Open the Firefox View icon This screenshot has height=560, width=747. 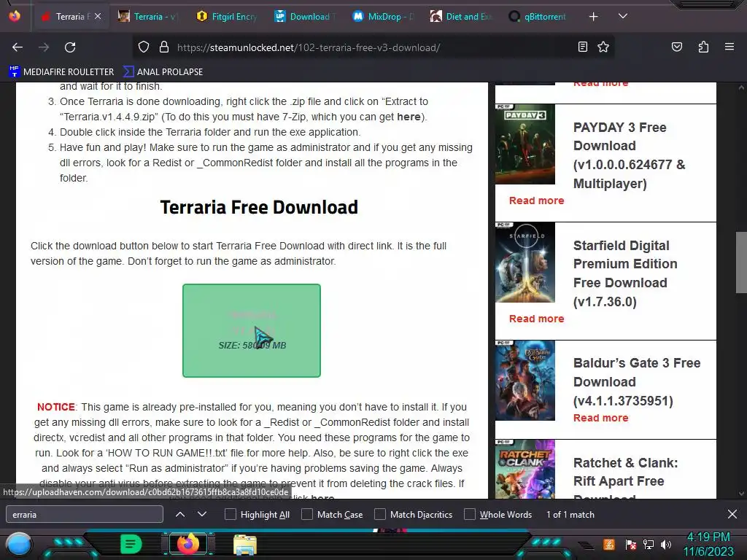coord(15,16)
